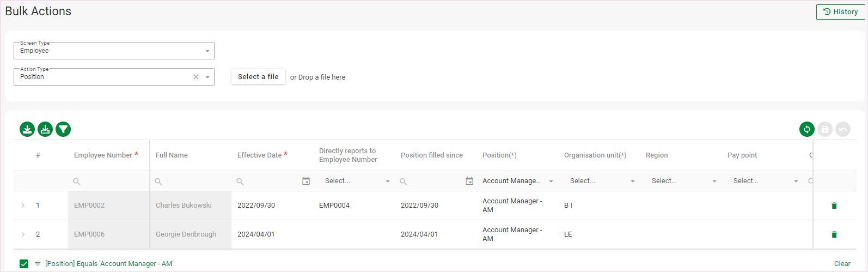This screenshot has height=272, width=868.
Task: Open the Position column filter dropdown
Action: click(551, 182)
